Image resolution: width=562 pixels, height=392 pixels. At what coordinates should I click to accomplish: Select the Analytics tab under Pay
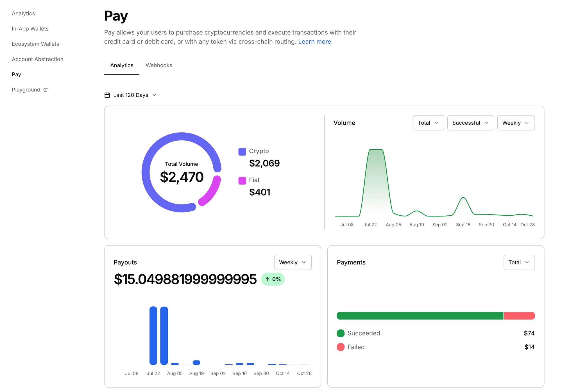(122, 65)
